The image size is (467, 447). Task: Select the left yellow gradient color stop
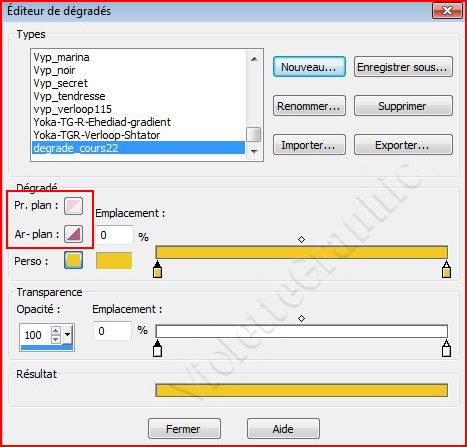[x=157, y=269]
